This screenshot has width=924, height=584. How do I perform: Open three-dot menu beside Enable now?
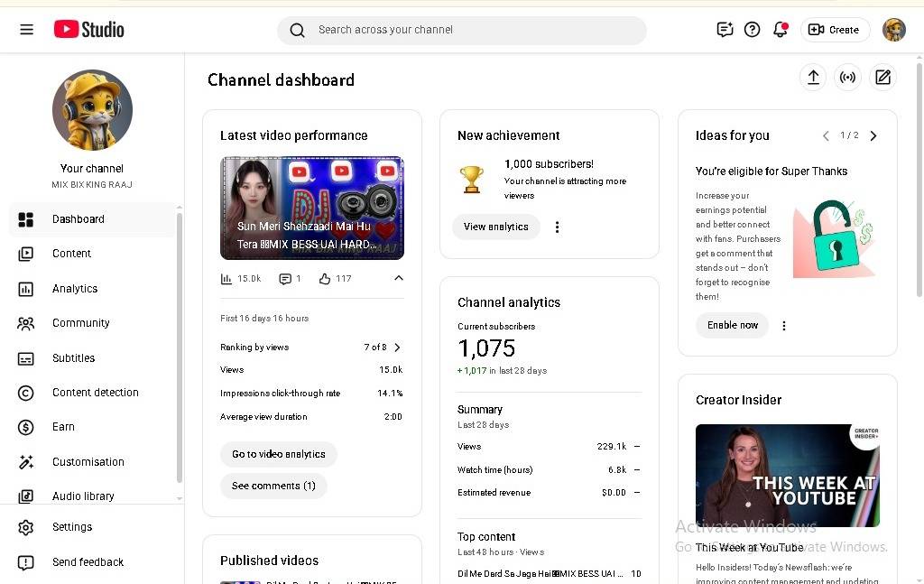point(783,326)
